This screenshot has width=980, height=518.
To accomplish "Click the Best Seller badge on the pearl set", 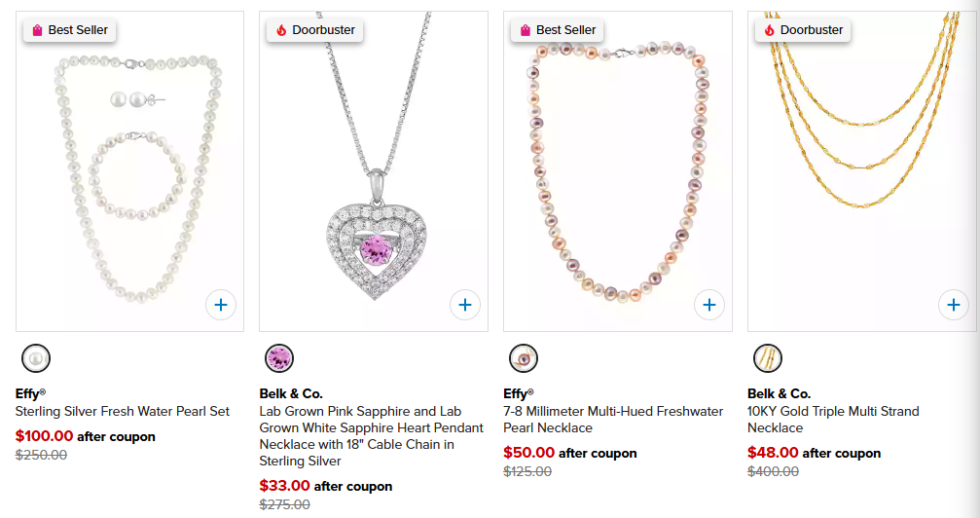I will point(69,30).
